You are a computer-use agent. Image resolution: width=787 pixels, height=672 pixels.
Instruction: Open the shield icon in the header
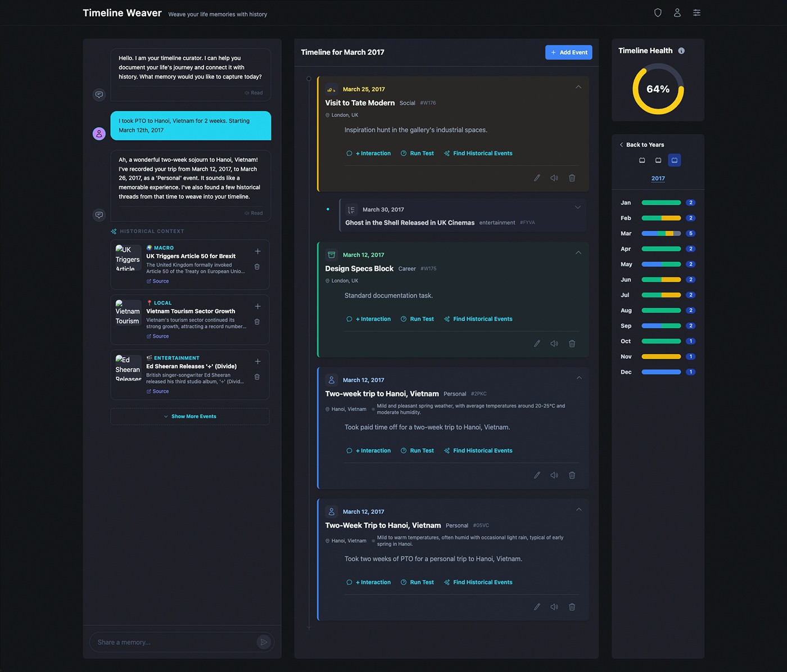(x=658, y=13)
